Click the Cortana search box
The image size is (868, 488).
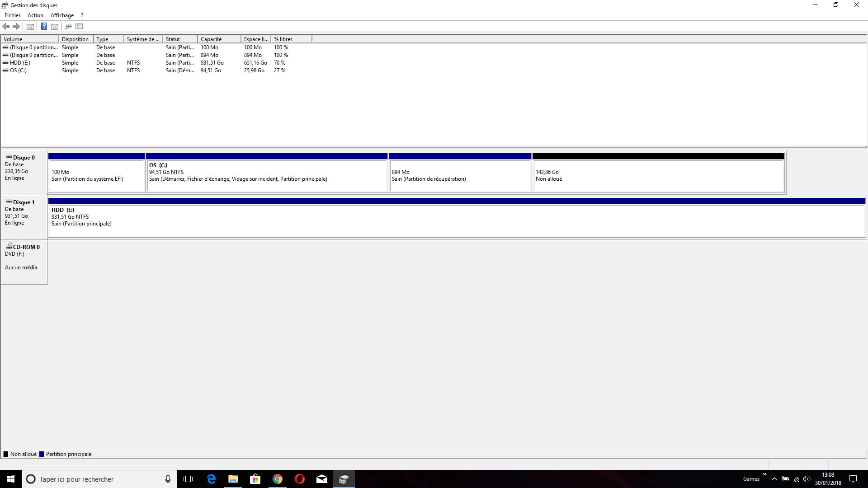(x=99, y=479)
